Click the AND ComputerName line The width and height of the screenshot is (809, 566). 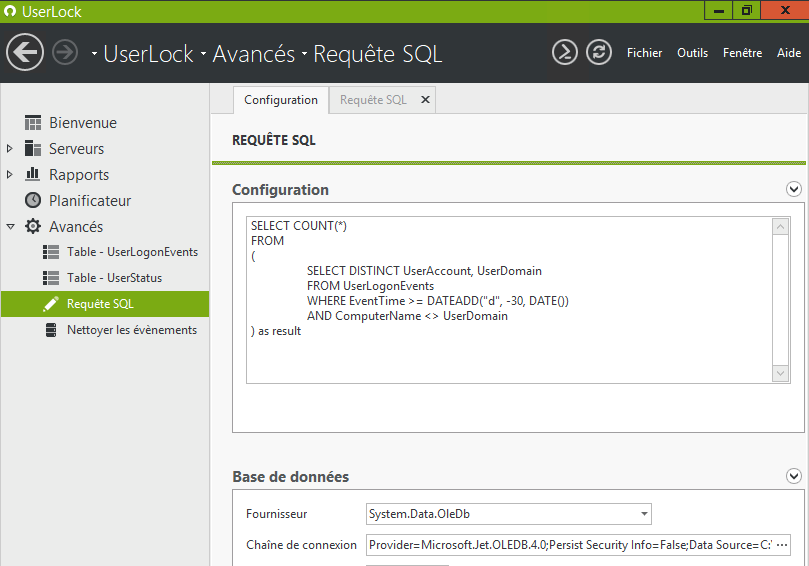point(407,316)
